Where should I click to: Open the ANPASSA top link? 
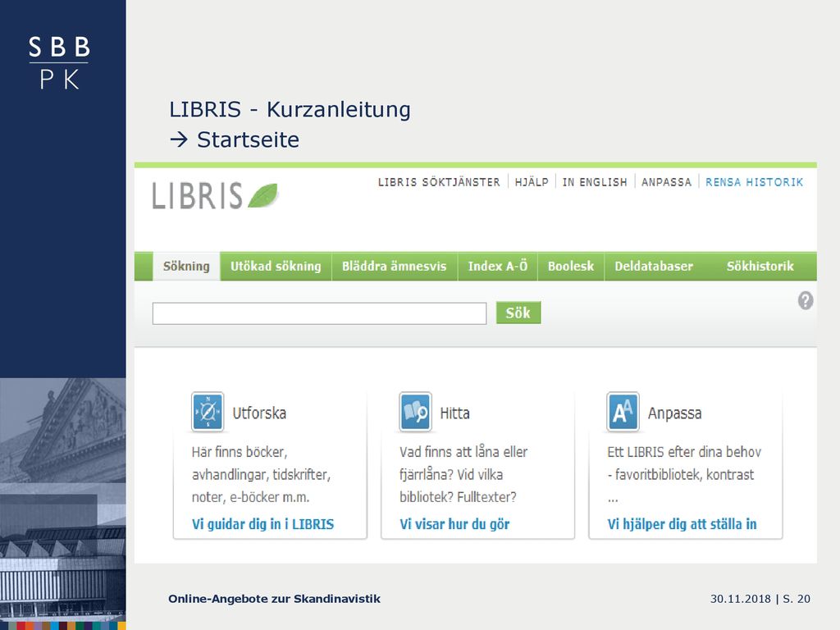click(666, 182)
